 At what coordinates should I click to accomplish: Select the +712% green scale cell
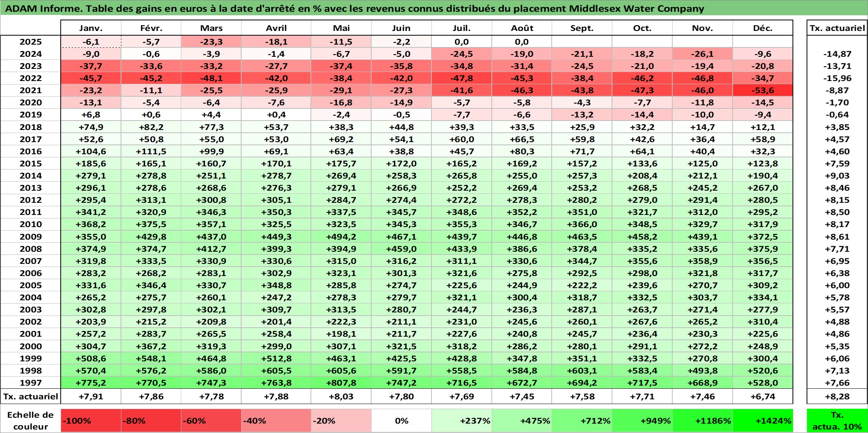point(582,421)
